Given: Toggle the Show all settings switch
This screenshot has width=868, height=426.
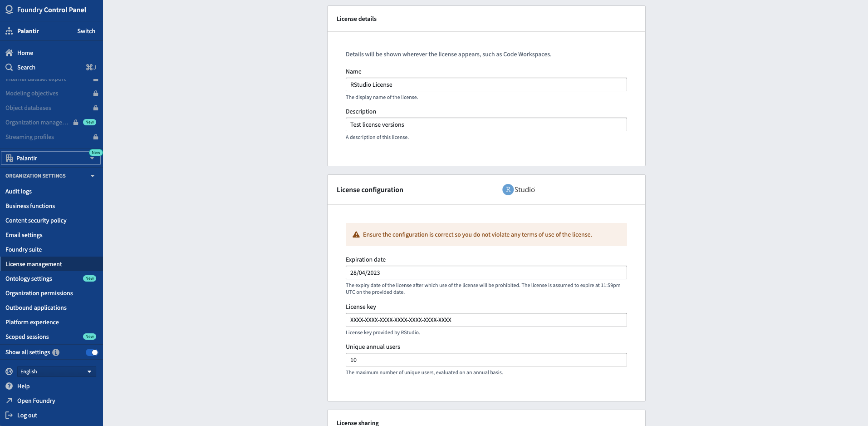Looking at the screenshot, I should 92,352.
